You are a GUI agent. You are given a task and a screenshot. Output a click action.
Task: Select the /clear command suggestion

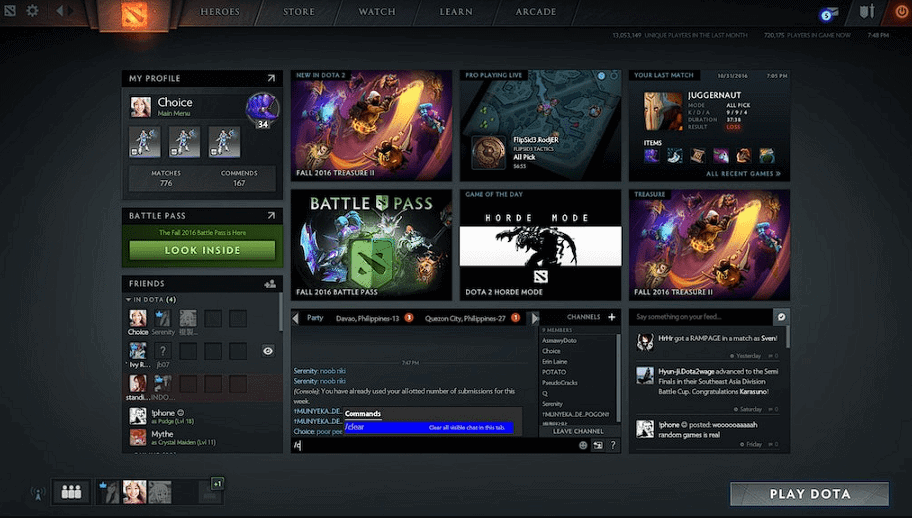[429, 427]
